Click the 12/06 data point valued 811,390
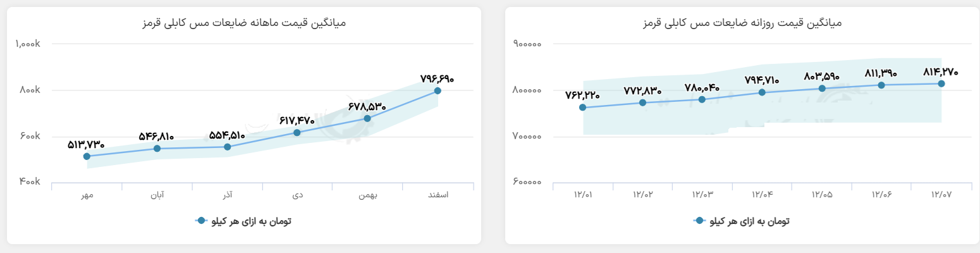Image resolution: width=980 pixels, height=253 pixels. coord(881,85)
